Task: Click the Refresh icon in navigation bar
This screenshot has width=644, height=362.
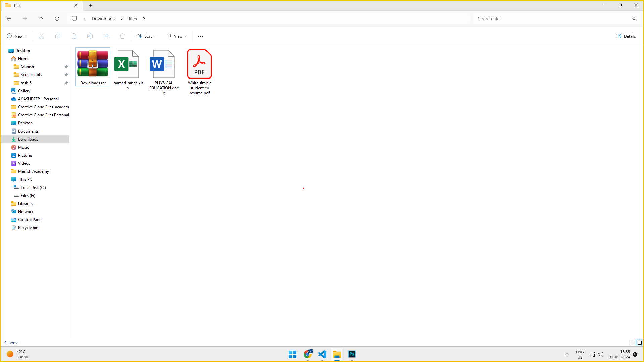Action: pyautogui.click(x=57, y=19)
